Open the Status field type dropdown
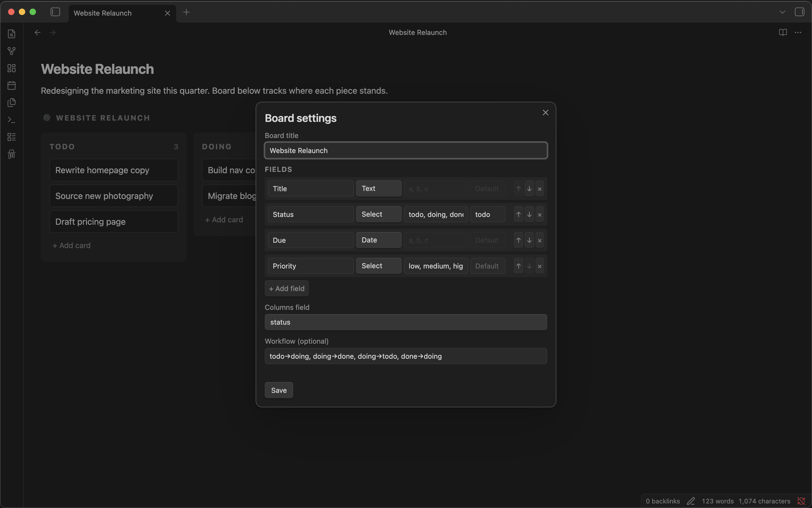This screenshot has width=812, height=508. tap(379, 214)
